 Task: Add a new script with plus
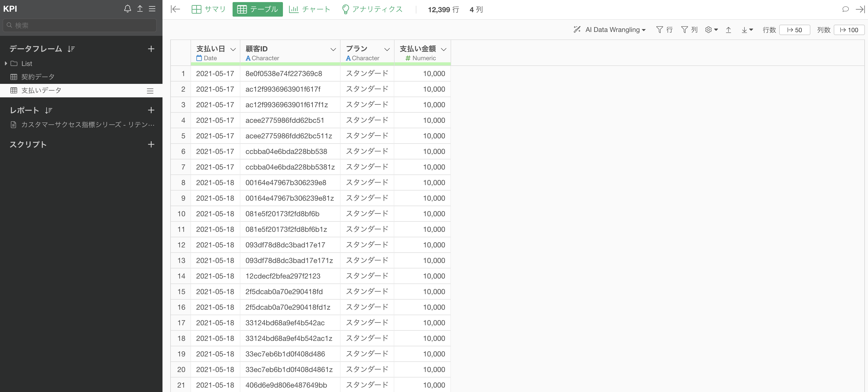coord(151,145)
